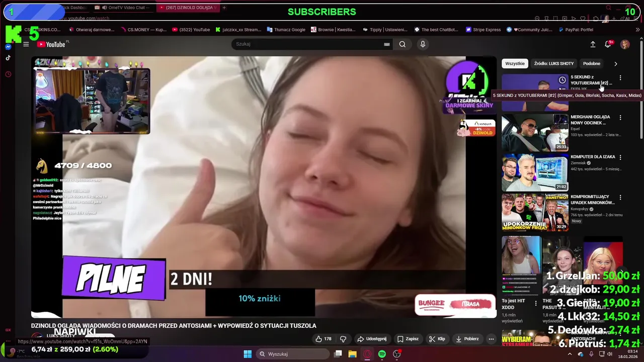Image resolution: width=644 pixels, height=362 pixels.
Task: Open the UPOKORZENIE MINIONKÓW FRIZA thumbnail
Action: click(535, 212)
